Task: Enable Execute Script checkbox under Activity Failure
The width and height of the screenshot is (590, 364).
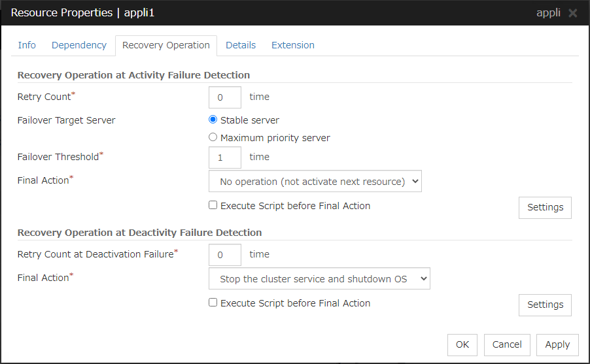Action: pyautogui.click(x=213, y=205)
